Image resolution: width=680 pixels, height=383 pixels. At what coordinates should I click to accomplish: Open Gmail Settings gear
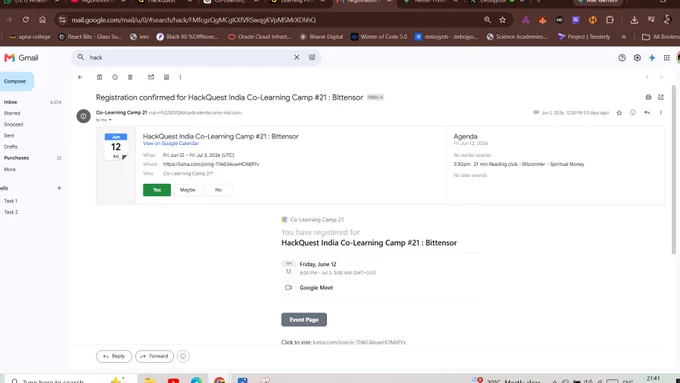click(637, 58)
